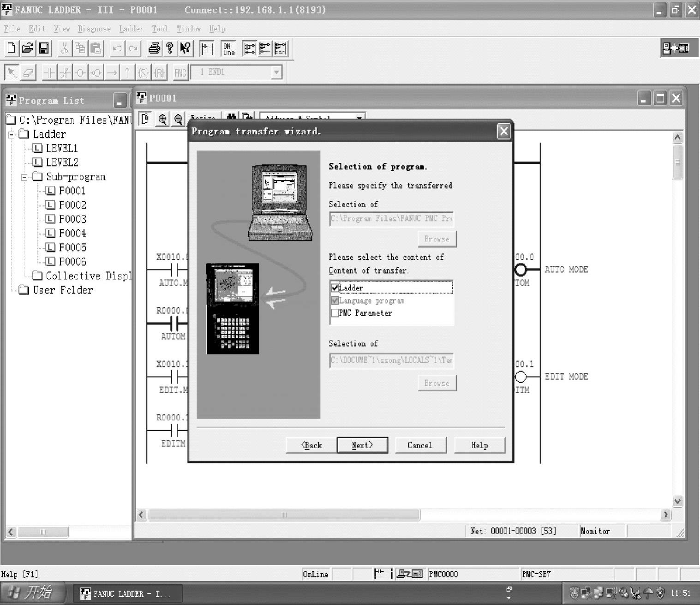
Task: Click the Paste clipboard icon
Action: (96, 48)
